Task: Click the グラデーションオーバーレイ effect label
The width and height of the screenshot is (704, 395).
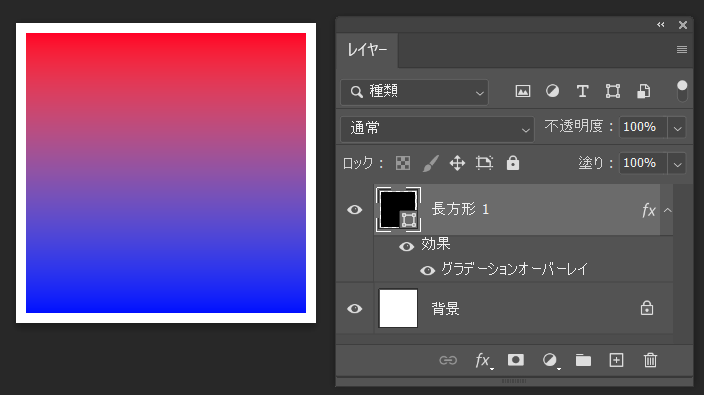Action: pos(515,269)
